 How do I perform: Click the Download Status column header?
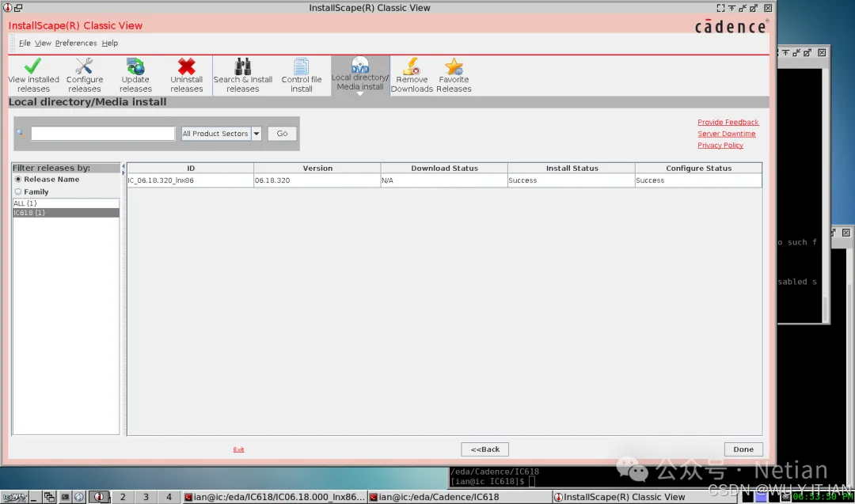[444, 169]
